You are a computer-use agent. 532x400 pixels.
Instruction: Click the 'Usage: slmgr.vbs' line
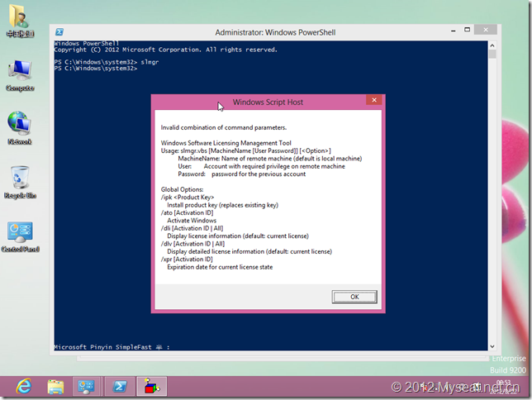point(246,150)
